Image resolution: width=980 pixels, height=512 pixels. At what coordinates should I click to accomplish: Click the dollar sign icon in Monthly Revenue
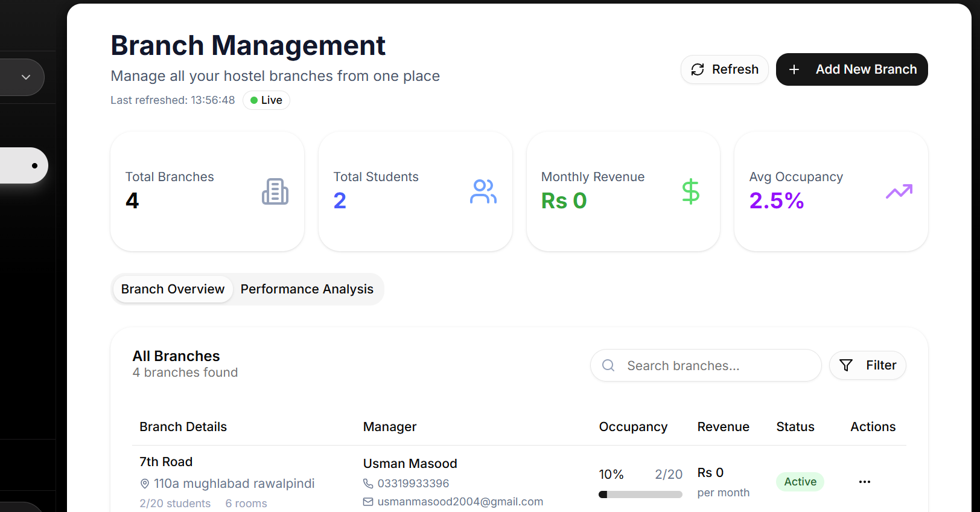(690, 191)
